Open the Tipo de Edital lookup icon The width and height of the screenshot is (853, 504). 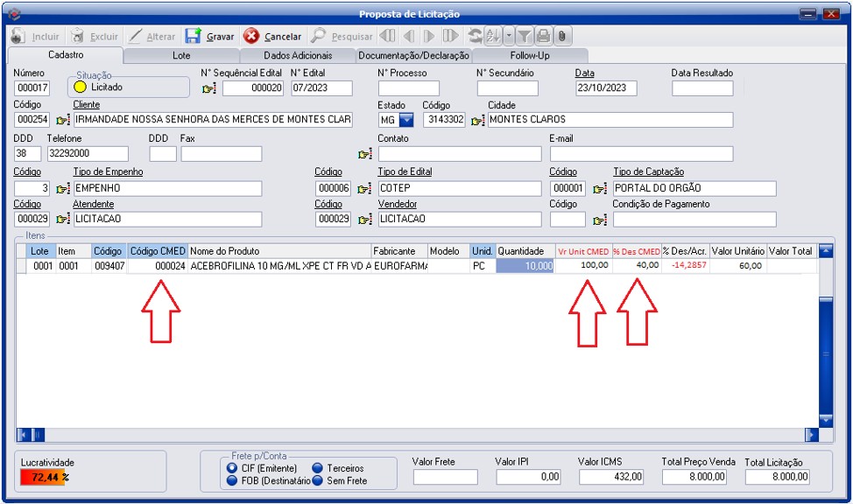point(365,189)
